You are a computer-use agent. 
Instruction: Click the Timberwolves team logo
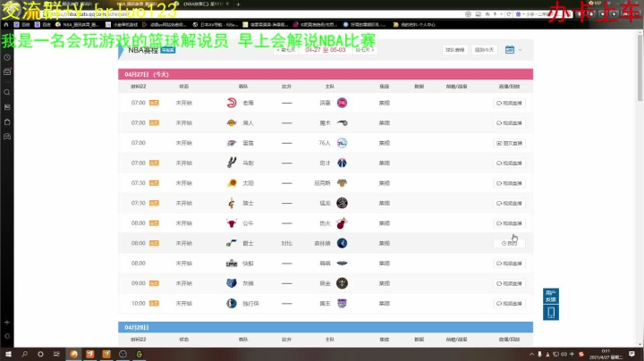coord(342,243)
